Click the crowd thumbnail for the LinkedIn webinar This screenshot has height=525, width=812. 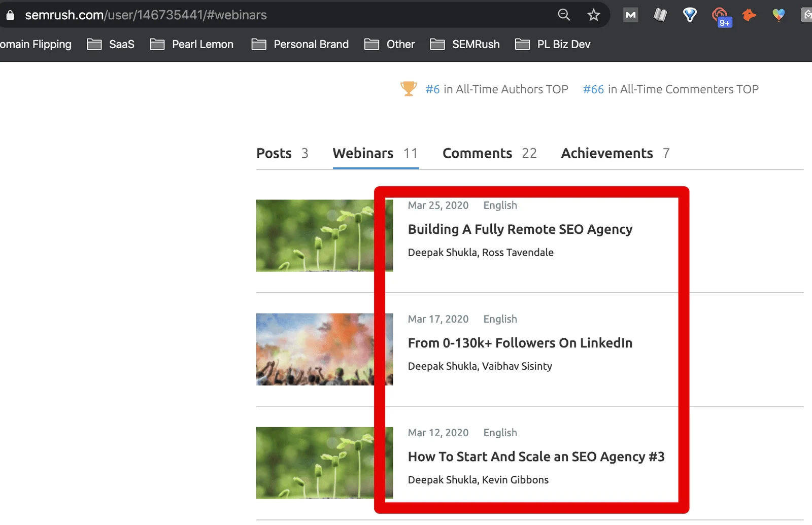(x=324, y=349)
